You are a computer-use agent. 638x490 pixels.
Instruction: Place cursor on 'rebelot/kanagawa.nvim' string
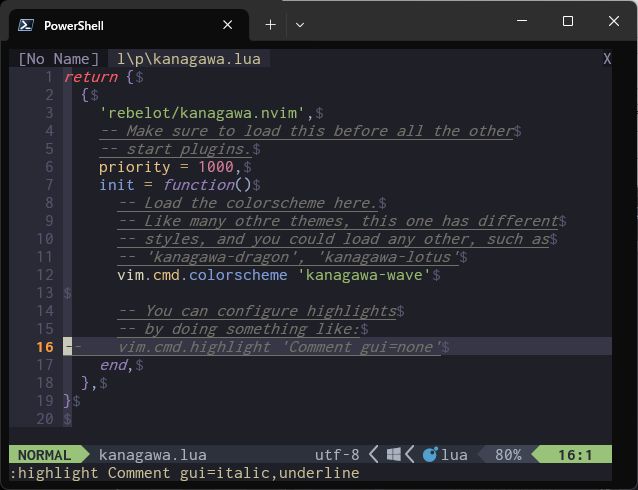tap(205, 113)
